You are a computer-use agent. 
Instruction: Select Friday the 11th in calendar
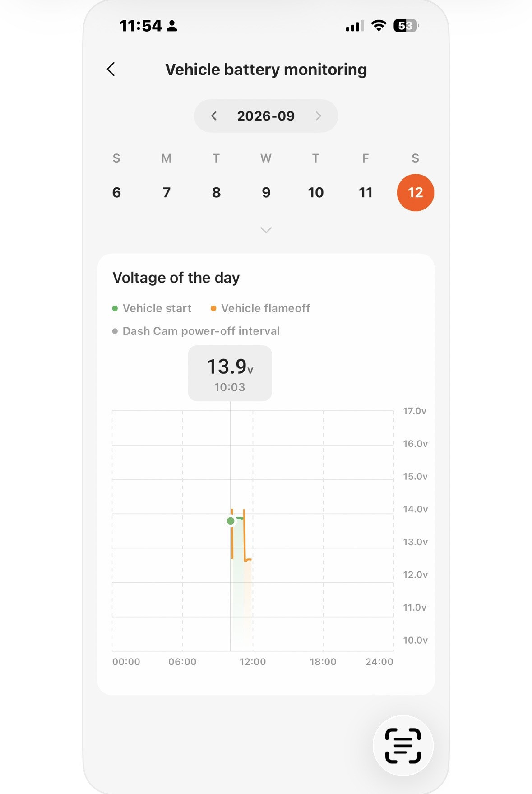pyautogui.click(x=365, y=193)
